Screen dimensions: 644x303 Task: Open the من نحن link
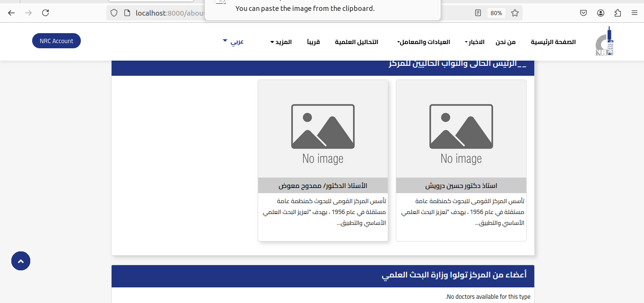pos(505,42)
